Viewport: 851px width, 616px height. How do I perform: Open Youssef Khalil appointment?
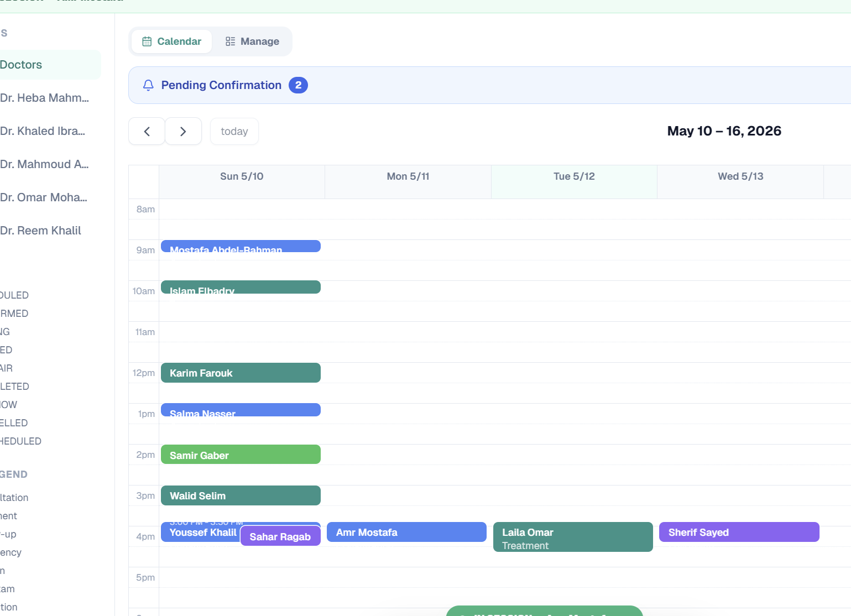click(200, 533)
